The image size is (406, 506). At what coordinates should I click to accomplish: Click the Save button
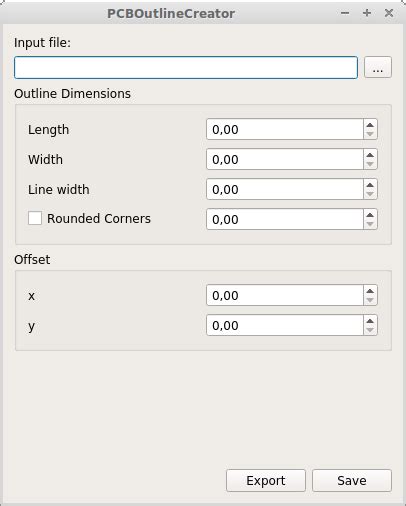click(352, 480)
